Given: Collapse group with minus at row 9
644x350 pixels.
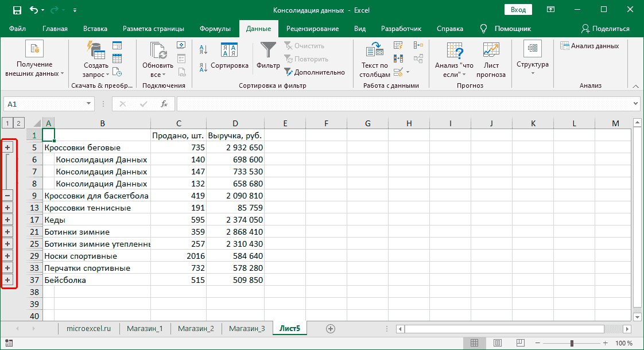Looking at the screenshot, I should click(7, 196).
